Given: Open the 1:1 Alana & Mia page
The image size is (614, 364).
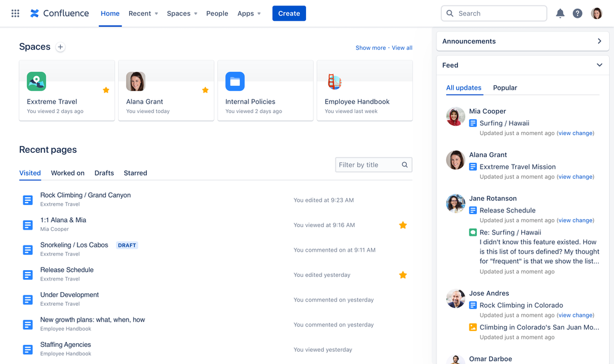Looking at the screenshot, I should pos(63,220).
